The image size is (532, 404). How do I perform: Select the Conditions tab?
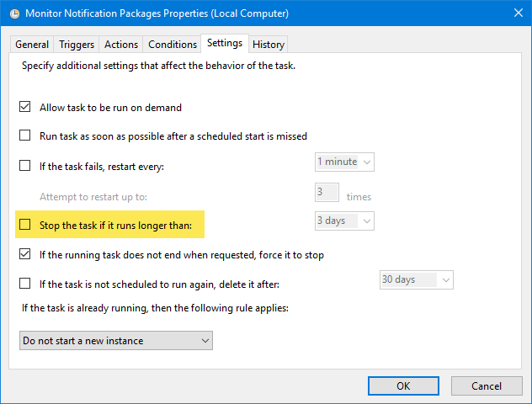coord(171,45)
